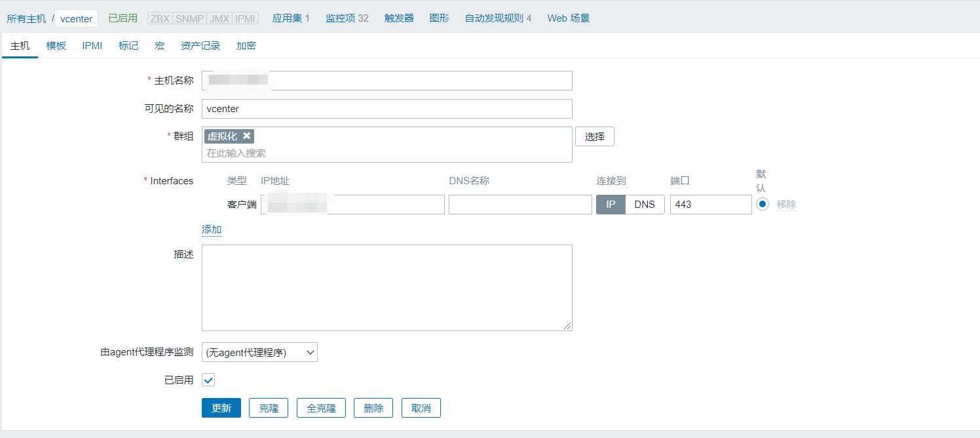This screenshot has width=980, height=438.
Task: Click the IPMI availability indicator
Action: click(245, 18)
